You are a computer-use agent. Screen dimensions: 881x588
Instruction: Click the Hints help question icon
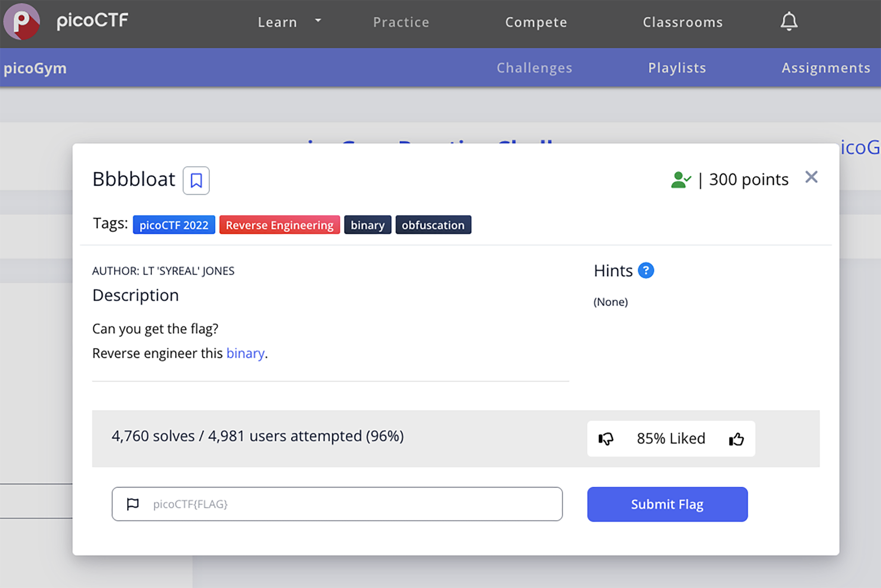[646, 270]
